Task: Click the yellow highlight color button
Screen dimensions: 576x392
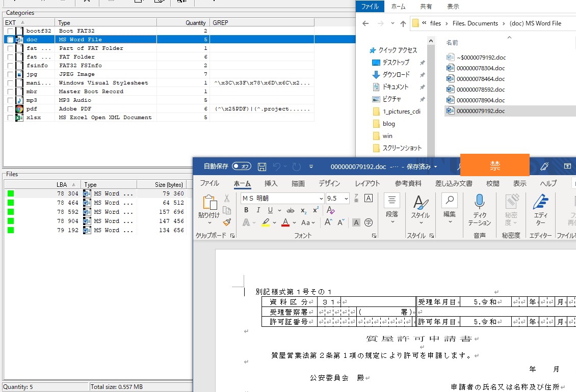Action: pyautogui.click(x=266, y=222)
